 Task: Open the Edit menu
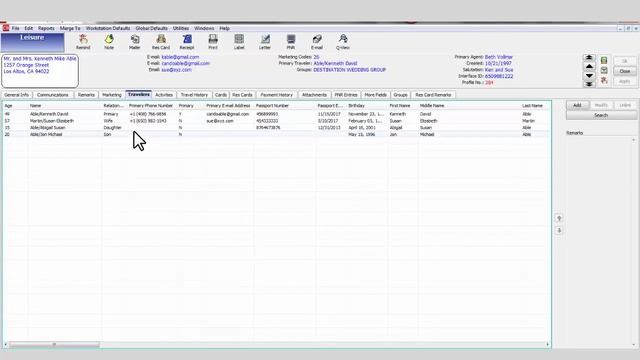coord(29,28)
